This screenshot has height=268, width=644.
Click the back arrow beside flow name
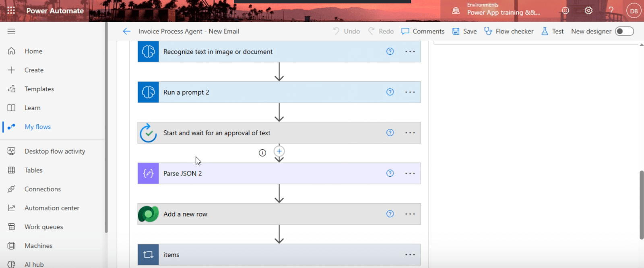(x=126, y=31)
